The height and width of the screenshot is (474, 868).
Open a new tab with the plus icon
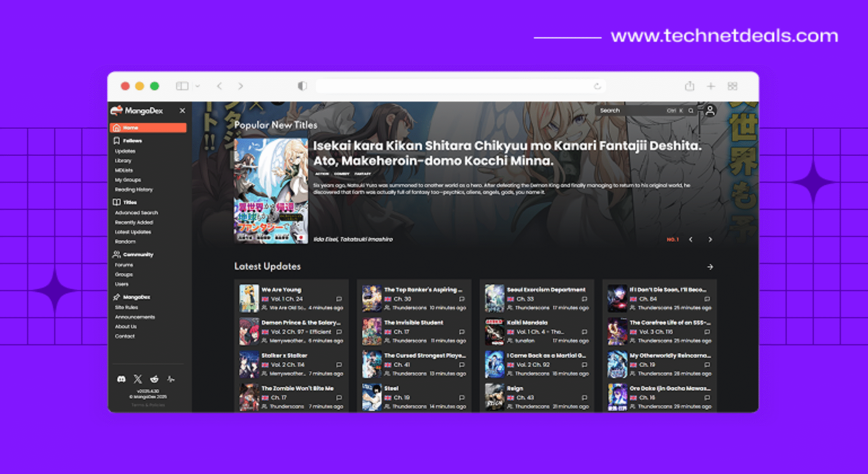711,86
